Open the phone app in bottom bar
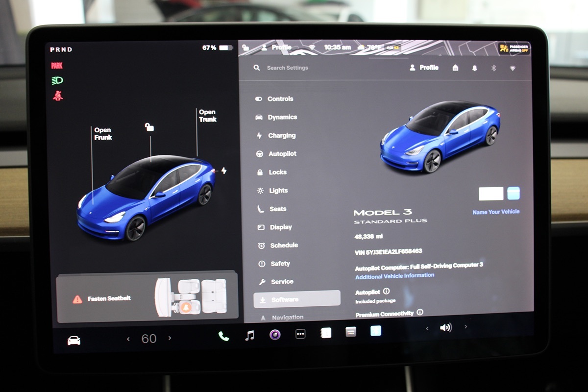Image resolution: width=588 pixels, height=392 pixels. pos(223,336)
